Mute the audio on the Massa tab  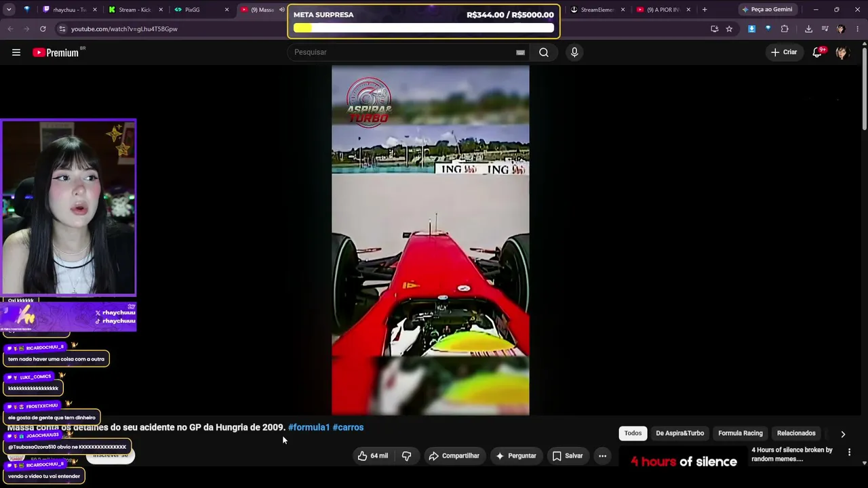tap(282, 9)
